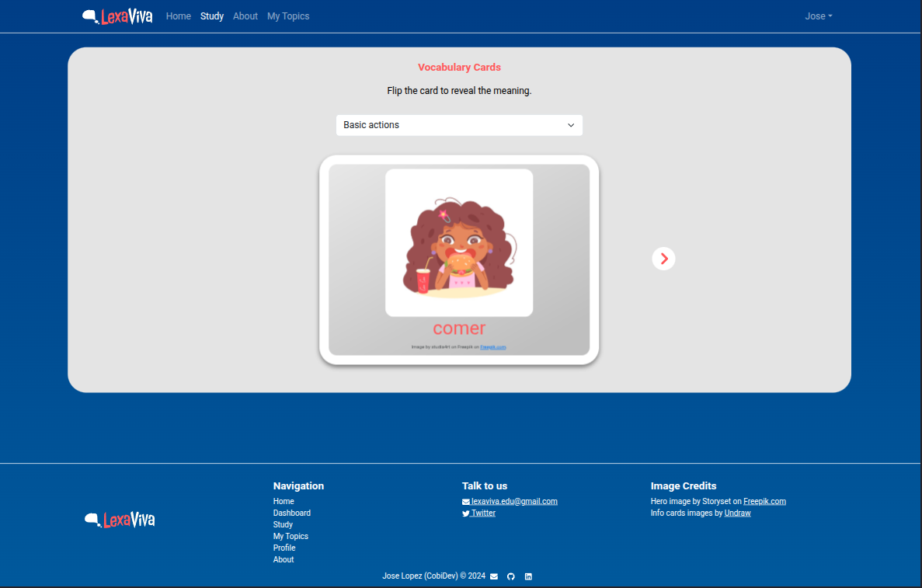The width and height of the screenshot is (922, 588).
Task: Open Freepik.com link under card image
Action: pyautogui.click(x=492, y=347)
